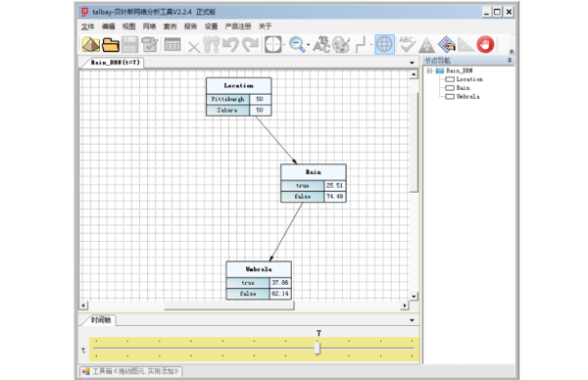Click the toolbox icon in status bar
The width and height of the screenshot is (588, 380).
click(86, 371)
